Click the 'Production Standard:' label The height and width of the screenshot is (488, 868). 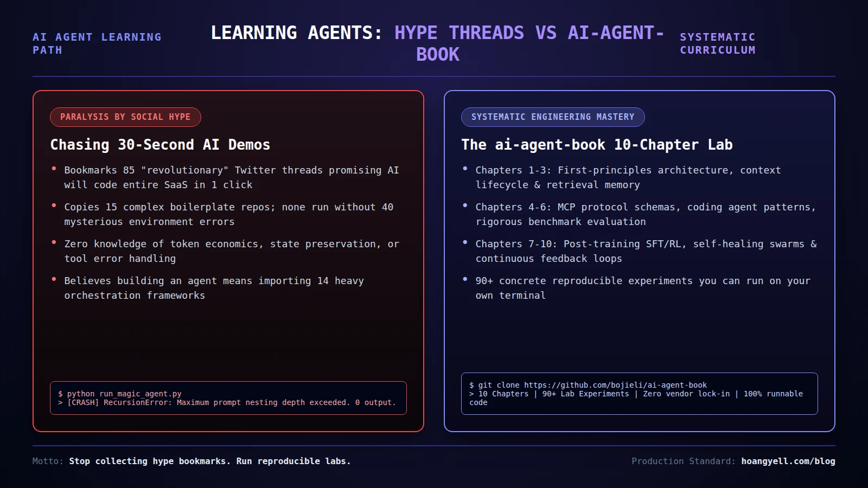[684, 461]
